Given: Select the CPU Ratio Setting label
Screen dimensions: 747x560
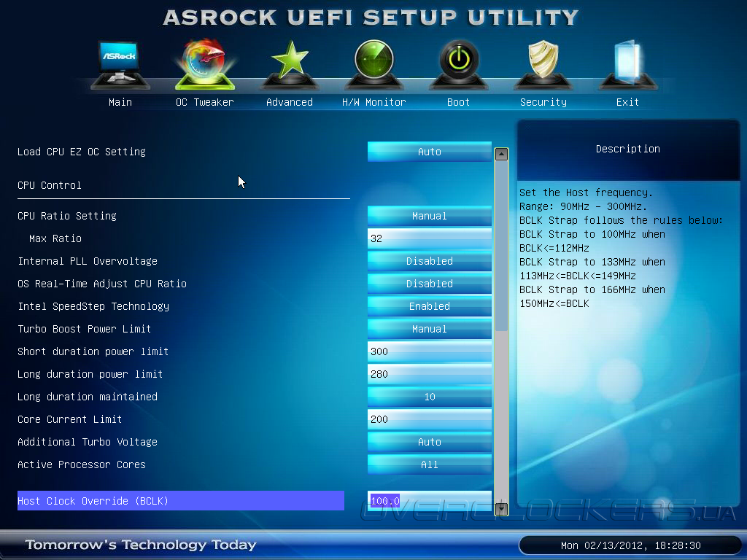Looking at the screenshot, I should (66, 216).
